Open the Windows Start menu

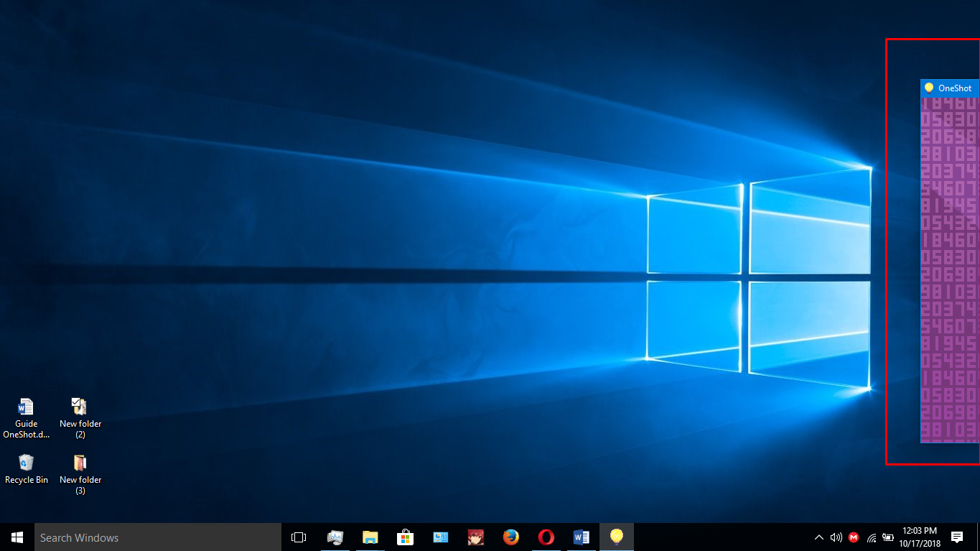17,537
